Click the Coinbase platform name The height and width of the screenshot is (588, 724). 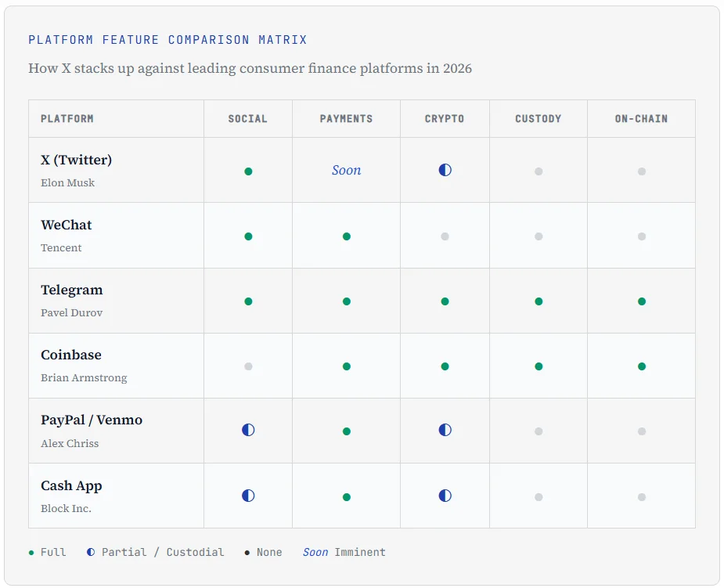(71, 355)
